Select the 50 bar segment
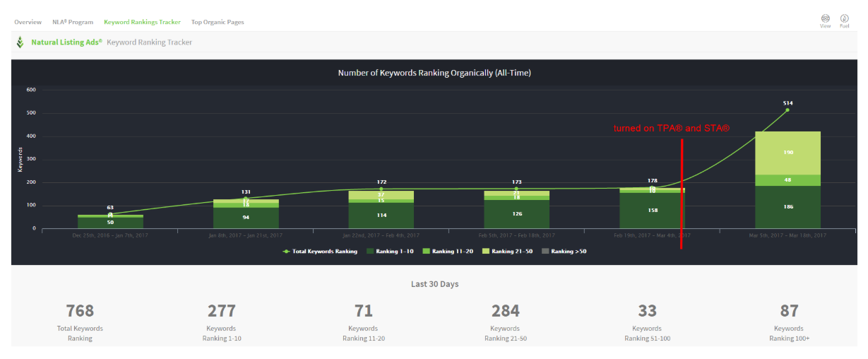This screenshot has width=868, height=359. [110, 223]
